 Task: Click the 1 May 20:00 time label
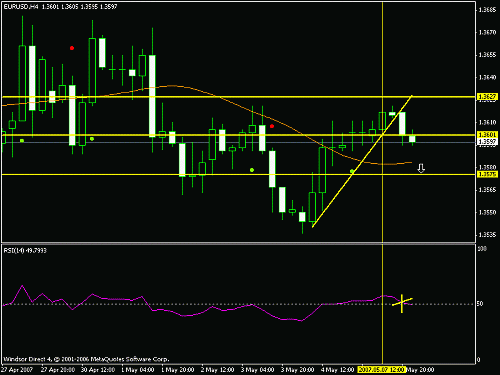178,370
